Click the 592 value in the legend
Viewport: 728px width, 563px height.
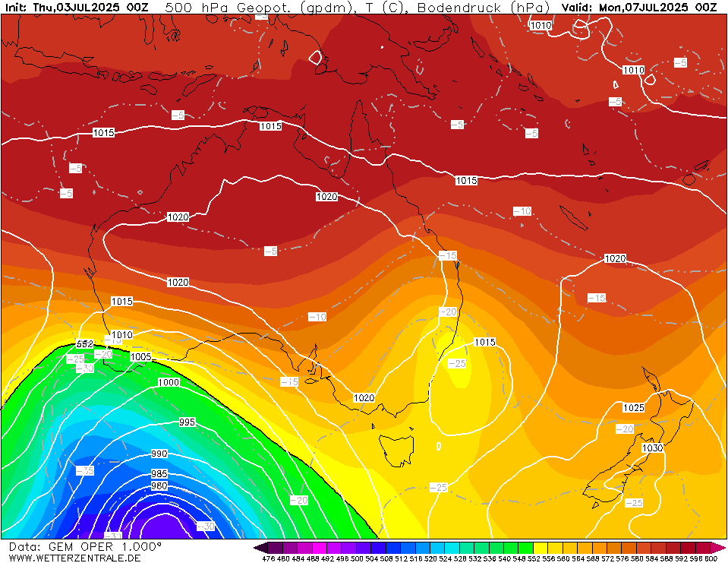click(681, 558)
